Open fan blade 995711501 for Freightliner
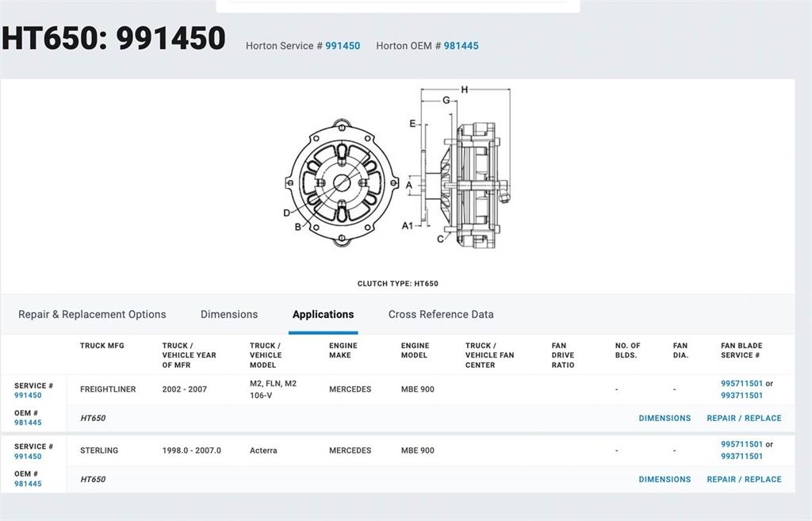Viewport: 812px width, 521px height. click(741, 384)
